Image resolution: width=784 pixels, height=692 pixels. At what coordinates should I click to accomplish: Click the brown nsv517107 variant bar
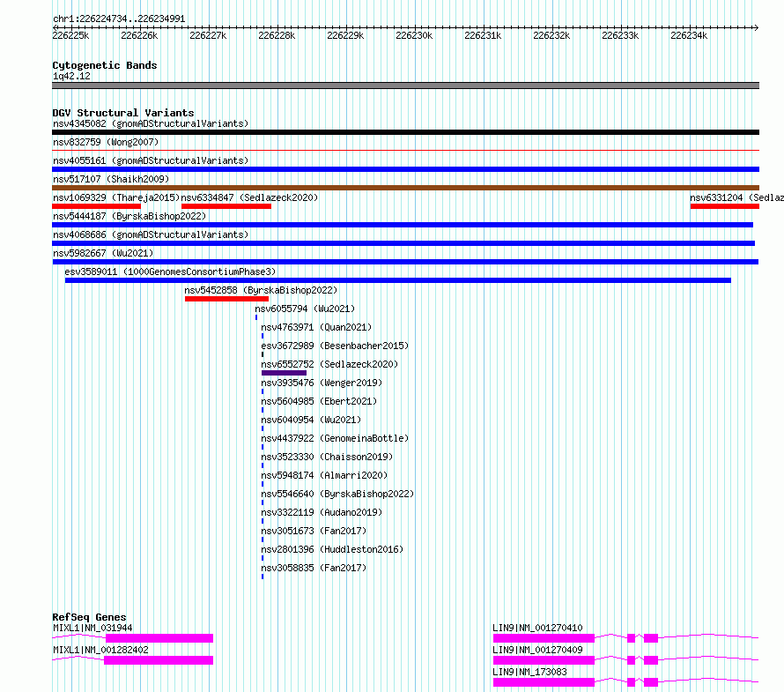405,188
